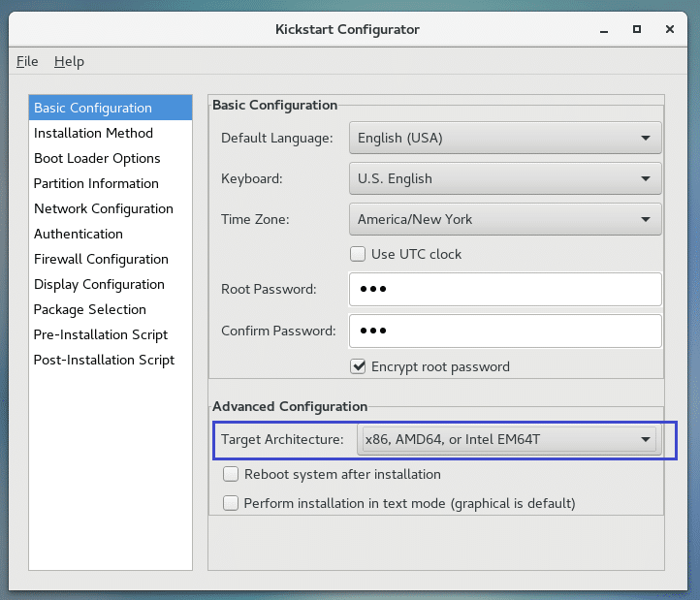Viewport: 700px width, 600px height.
Task: Expand the Default Language dropdown
Action: [x=504, y=138]
